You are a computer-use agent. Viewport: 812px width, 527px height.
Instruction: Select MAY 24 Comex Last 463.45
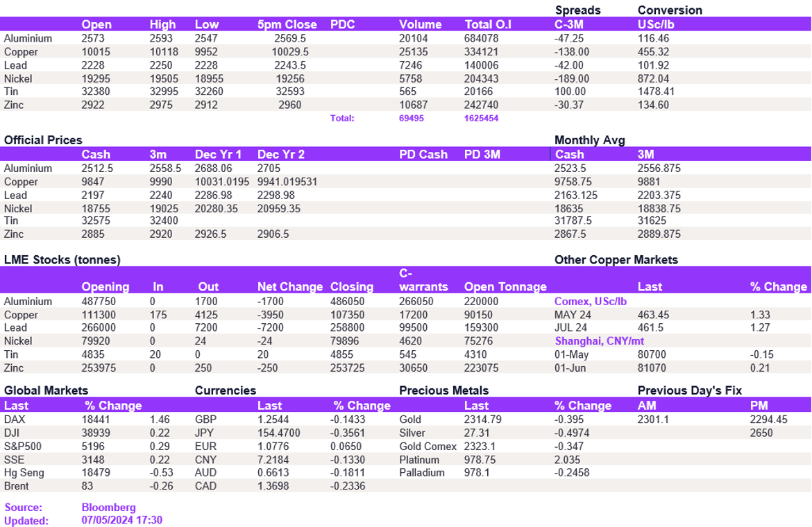click(653, 315)
